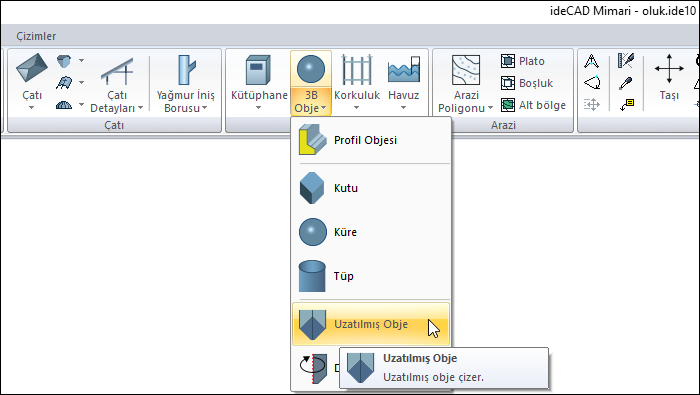Activate the Taşı move tool

(x=669, y=69)
